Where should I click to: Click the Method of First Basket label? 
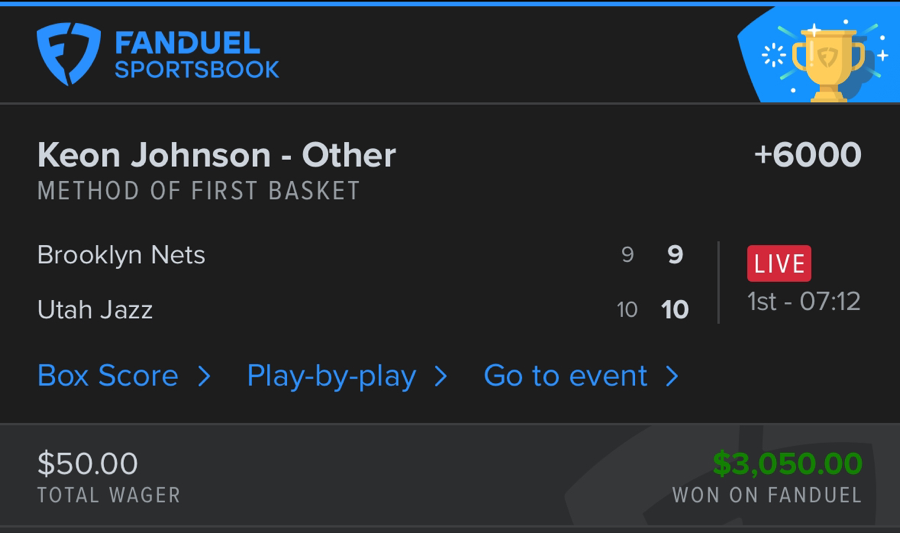pos(198,191)
